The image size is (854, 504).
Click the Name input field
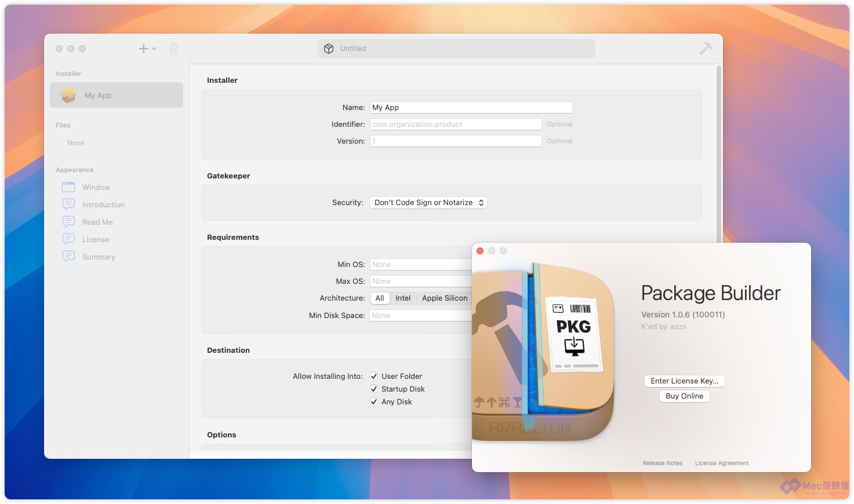[471, 108]
